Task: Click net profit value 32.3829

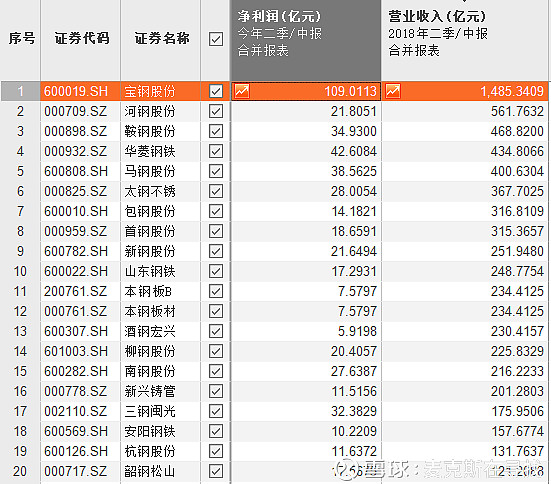Action: tap(354, 411)
